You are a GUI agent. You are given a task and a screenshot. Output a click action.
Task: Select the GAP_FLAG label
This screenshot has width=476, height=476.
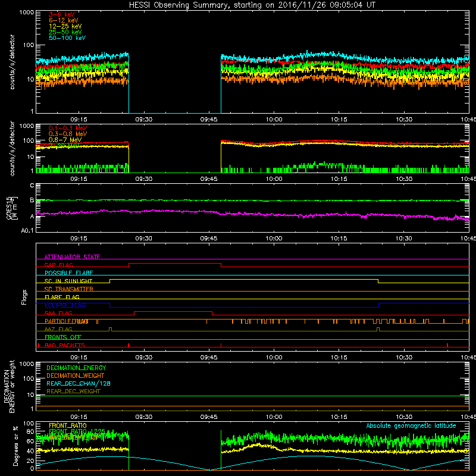coord(58,265)
